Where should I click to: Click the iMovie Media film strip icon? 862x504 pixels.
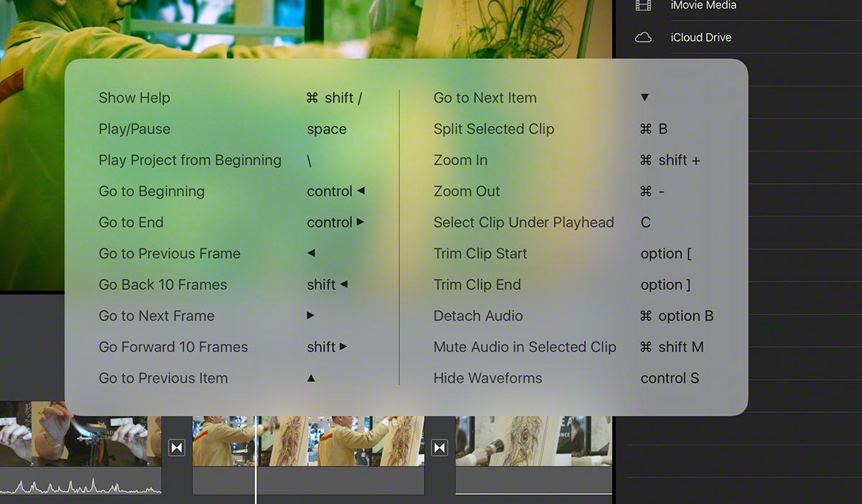coord(643,5)
